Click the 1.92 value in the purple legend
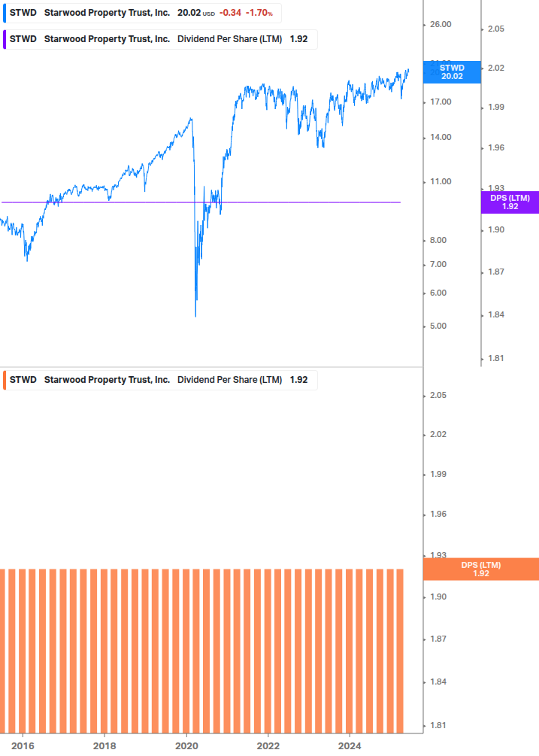 point(298,40)
